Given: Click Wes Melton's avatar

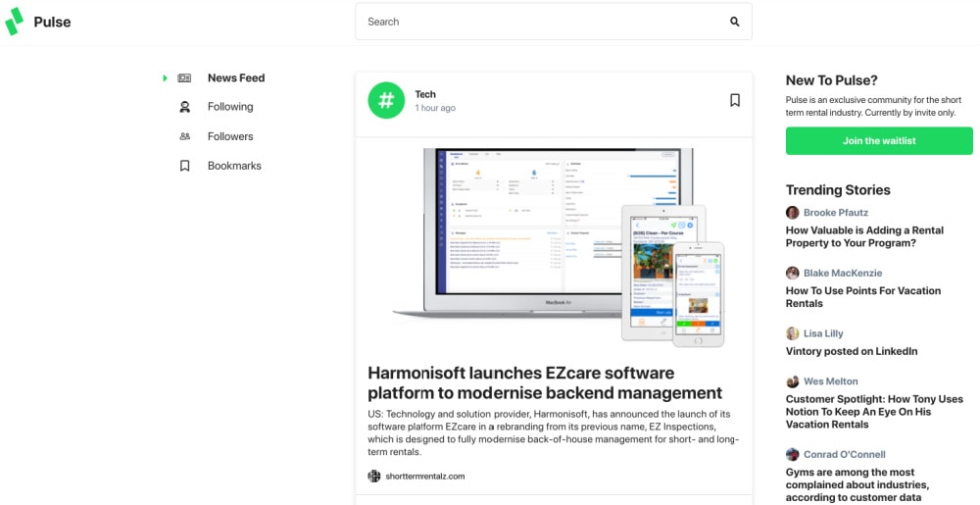Looking at the screenshot, I should [x=793, y=381].
